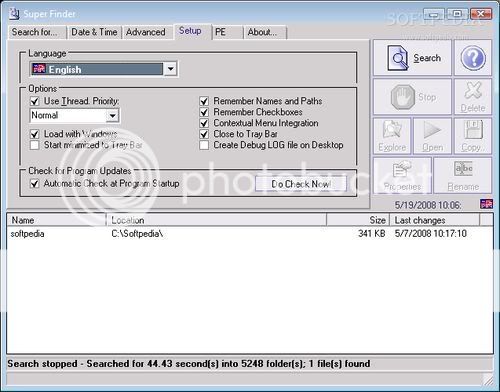The image size is (500, 392).
Task: Uncheck Close to Tray Bar
Action: pos(204,134)
